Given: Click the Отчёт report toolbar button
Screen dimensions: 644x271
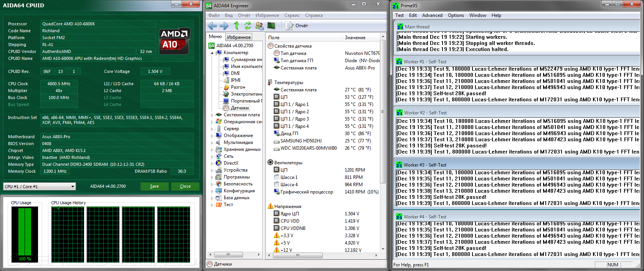Looking at the screenshot, I should coord(297,26).
